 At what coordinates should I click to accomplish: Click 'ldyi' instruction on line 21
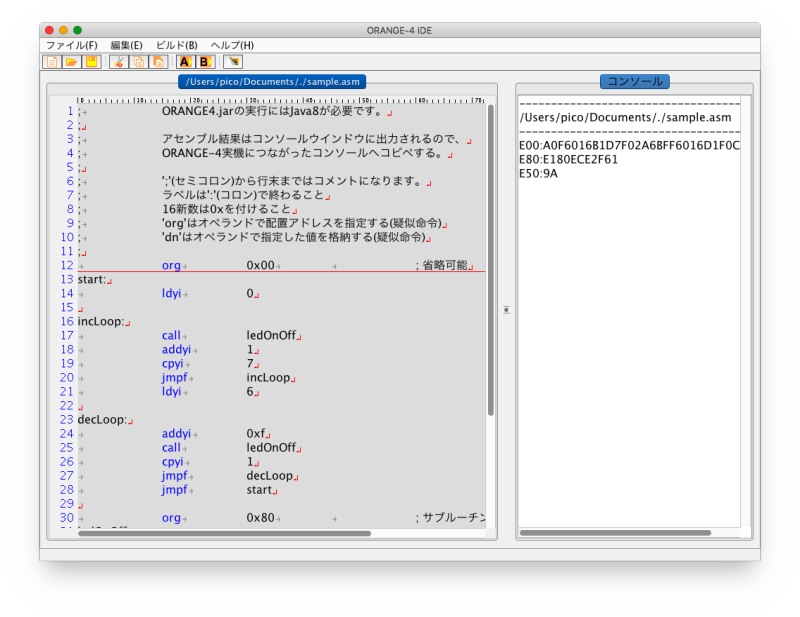[171, 392]
